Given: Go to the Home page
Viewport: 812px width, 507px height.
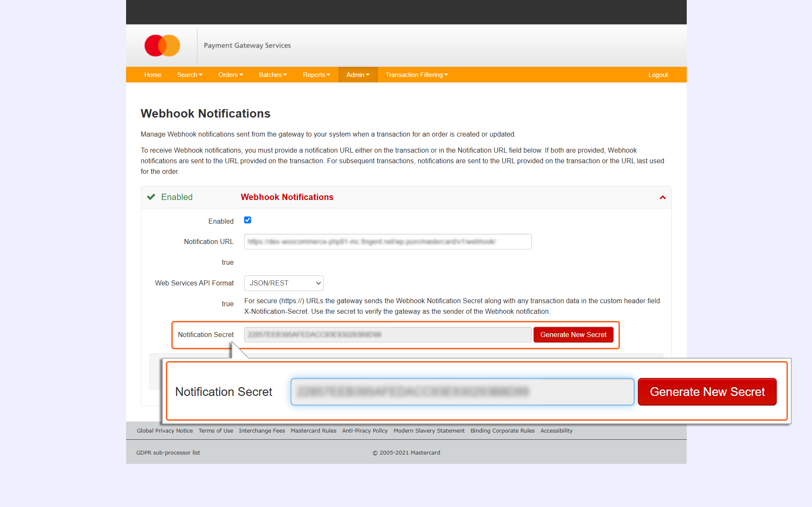Looking at the screenshot, I should (153, 75).
